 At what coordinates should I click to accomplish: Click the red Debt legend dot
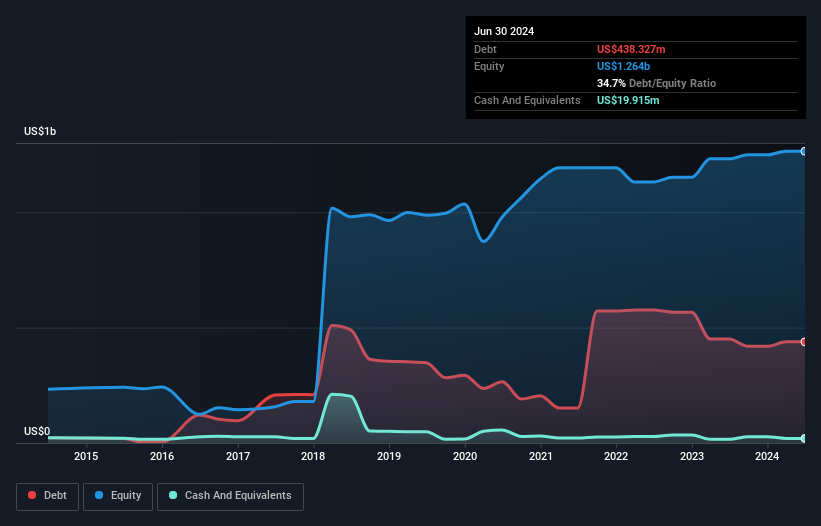tap(32, 495)
